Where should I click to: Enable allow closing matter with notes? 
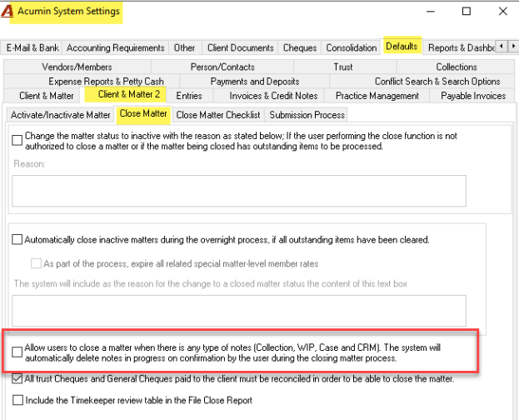17,352
